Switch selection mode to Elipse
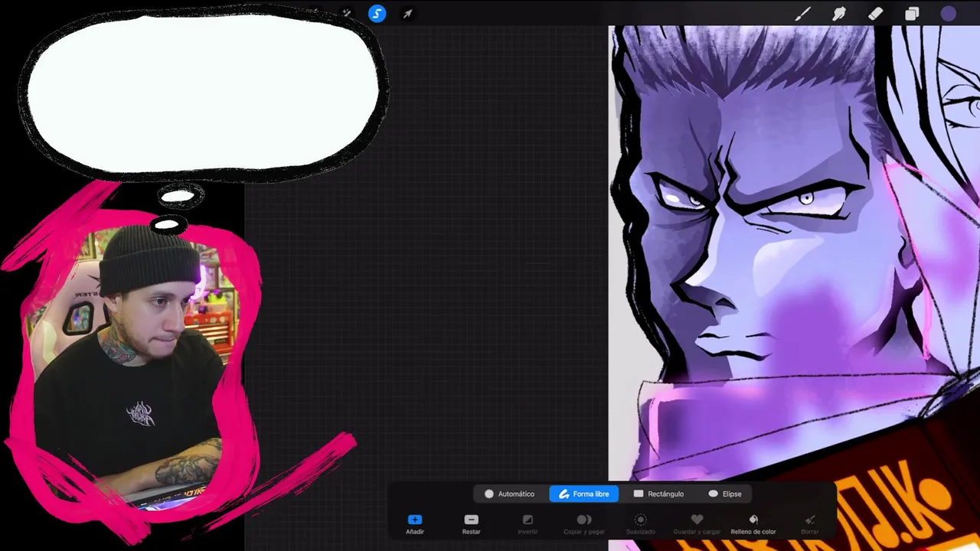The image size is (980, 551). point(725,494)
